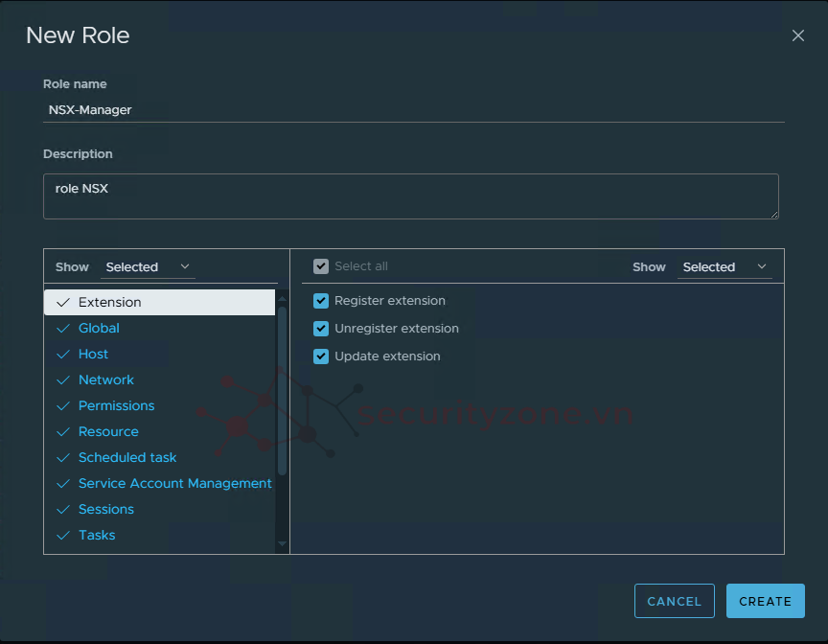Open the right Show Selected dropdown
The height and width of the screenshot is (644, 828).
tap(724, 267)
